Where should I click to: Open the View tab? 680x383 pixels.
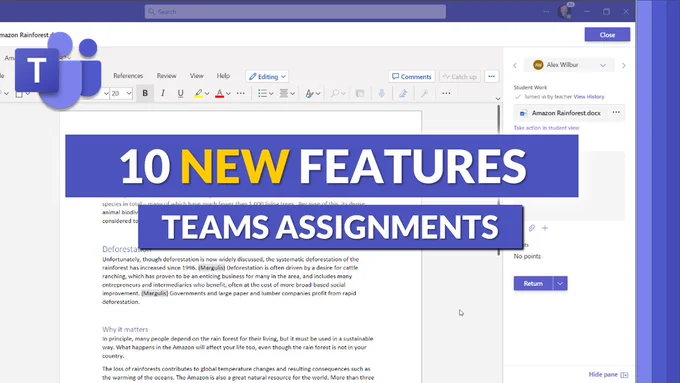pyautogui.click(x=196, y=75)
